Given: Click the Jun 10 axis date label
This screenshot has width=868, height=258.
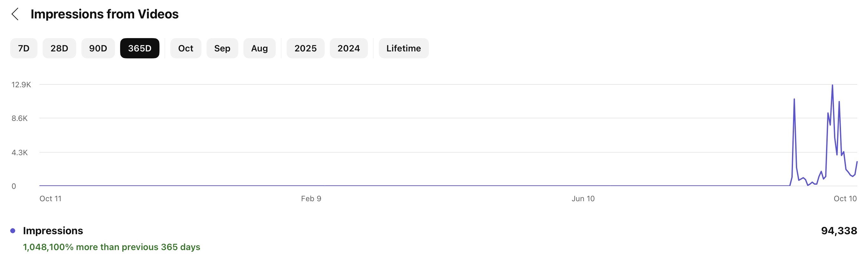Looking at the screenshot, I should [583, 199].
